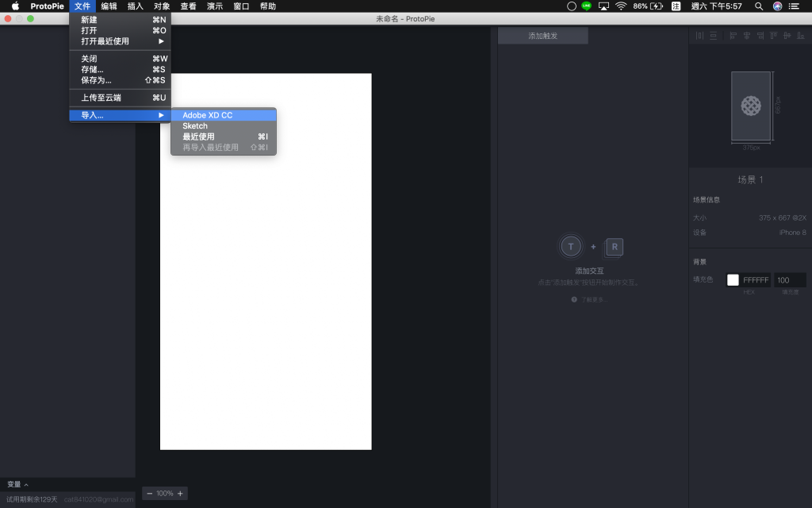Screen dimensions: 812x508
Task: Click the align bottom edges icon
Action: pos(801,36)
